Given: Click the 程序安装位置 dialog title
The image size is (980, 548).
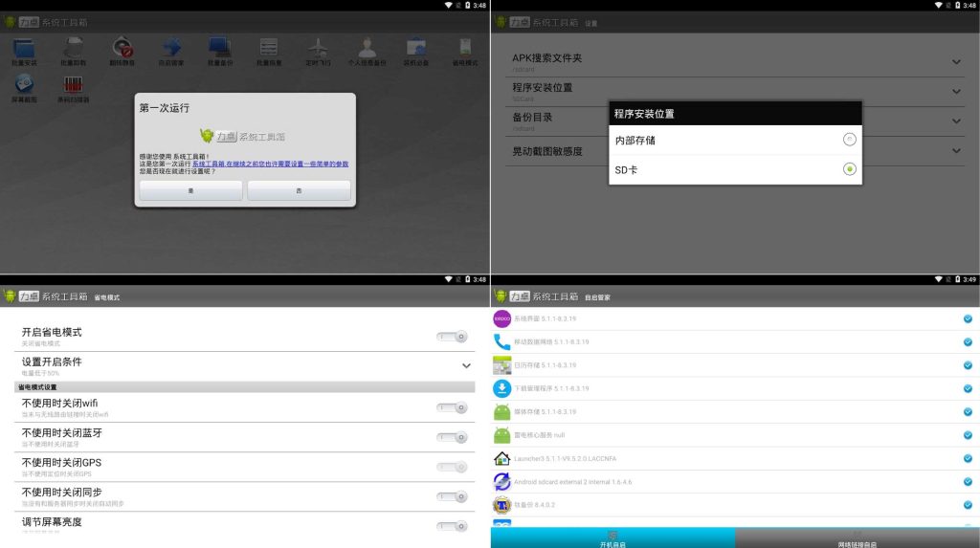Looking at the screenshot, I should (x=644, y=114).
